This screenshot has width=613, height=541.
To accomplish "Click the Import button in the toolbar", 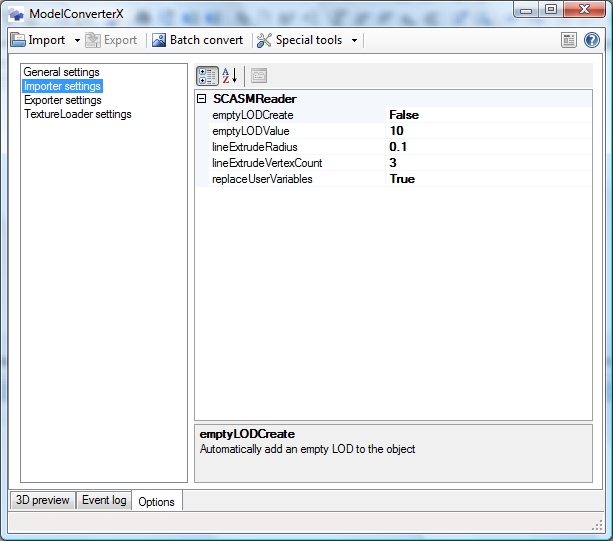I will (39, 40).
